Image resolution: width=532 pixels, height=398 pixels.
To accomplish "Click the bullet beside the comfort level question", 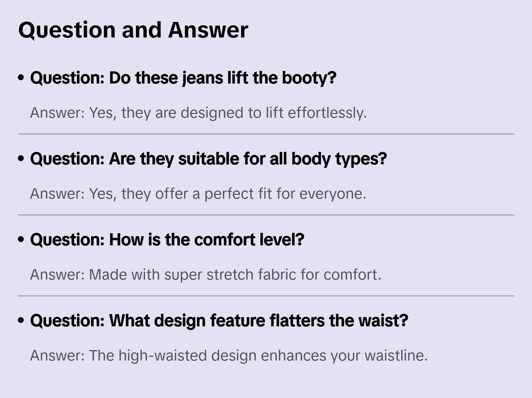I will pos(21,239).
